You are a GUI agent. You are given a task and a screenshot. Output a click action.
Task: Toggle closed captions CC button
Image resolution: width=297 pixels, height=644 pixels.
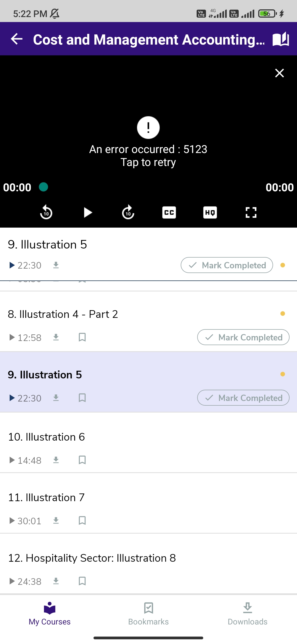169,212
